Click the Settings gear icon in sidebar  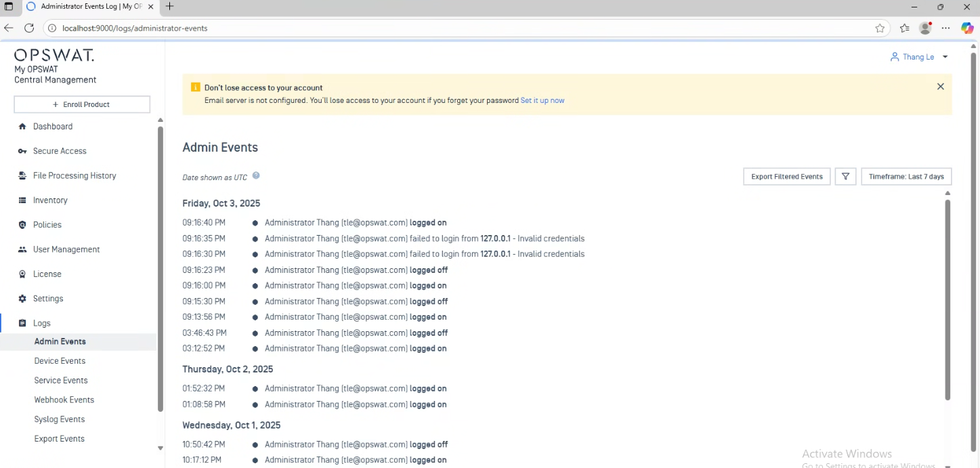[x=22, y=299]
